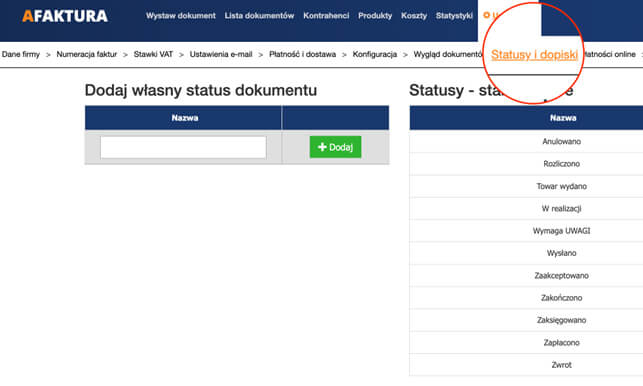Open Wygląd dokumentów settings

(448, 54)
